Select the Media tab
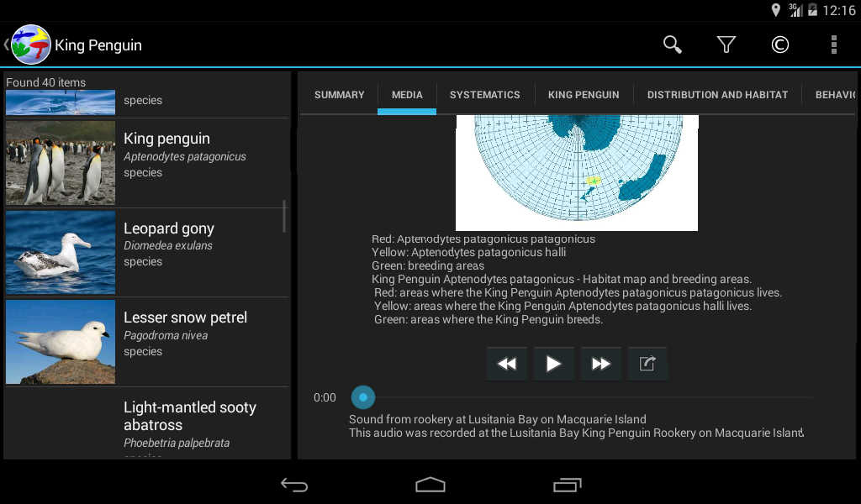The image size is (861, 504). [407, 95]
